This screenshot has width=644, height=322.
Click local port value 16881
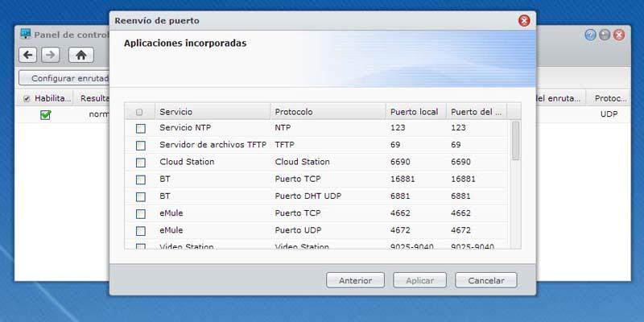click(x=402, y=179)
